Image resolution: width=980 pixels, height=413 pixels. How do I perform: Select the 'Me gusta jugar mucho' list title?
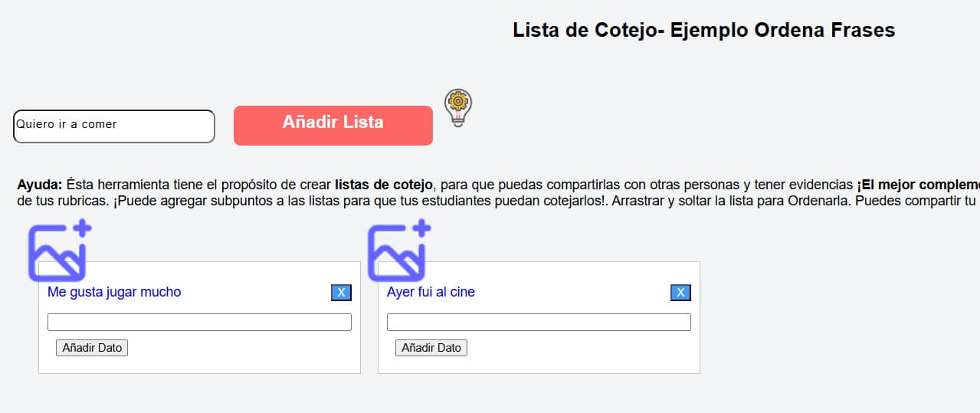(x=114, y=292)
